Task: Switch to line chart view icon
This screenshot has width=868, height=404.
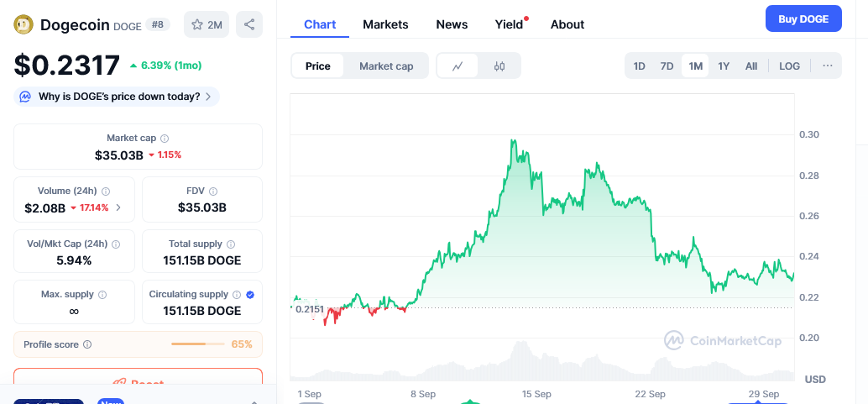Action: 458,66
